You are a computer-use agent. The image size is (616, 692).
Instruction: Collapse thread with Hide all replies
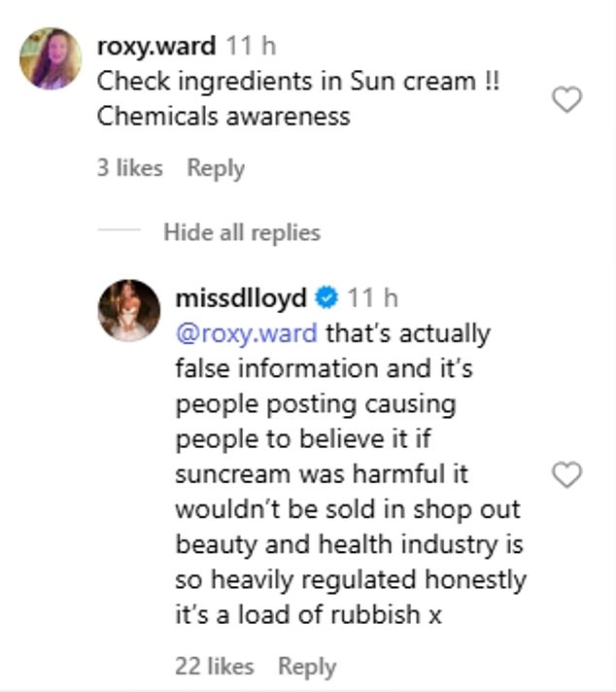[241, 232]
